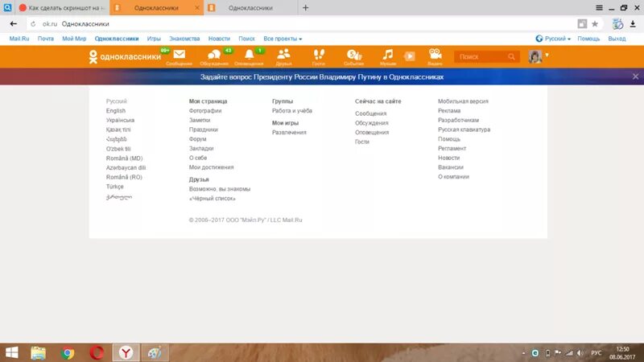
Task: Bookmark page with the star icon
Action: click(x=595, y=24)
